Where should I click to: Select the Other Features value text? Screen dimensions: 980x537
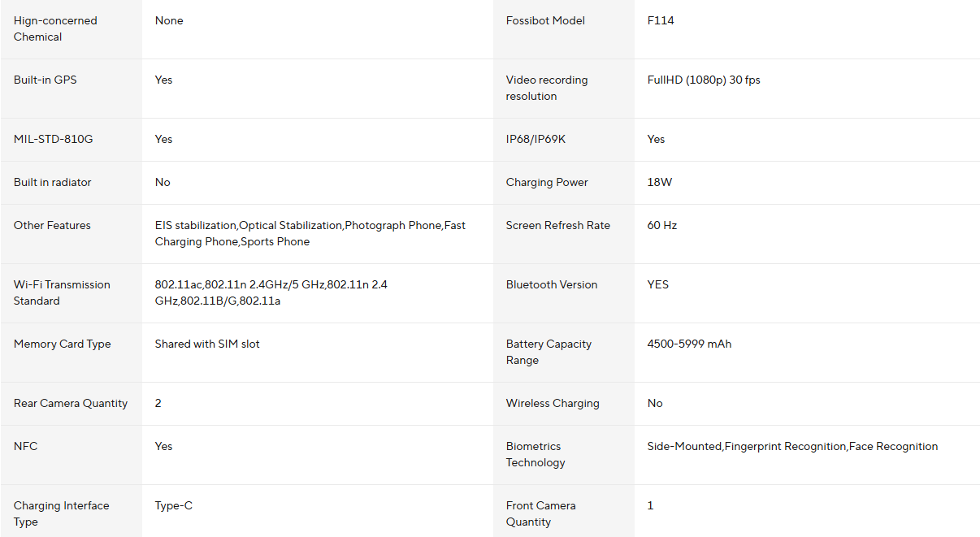310,233
